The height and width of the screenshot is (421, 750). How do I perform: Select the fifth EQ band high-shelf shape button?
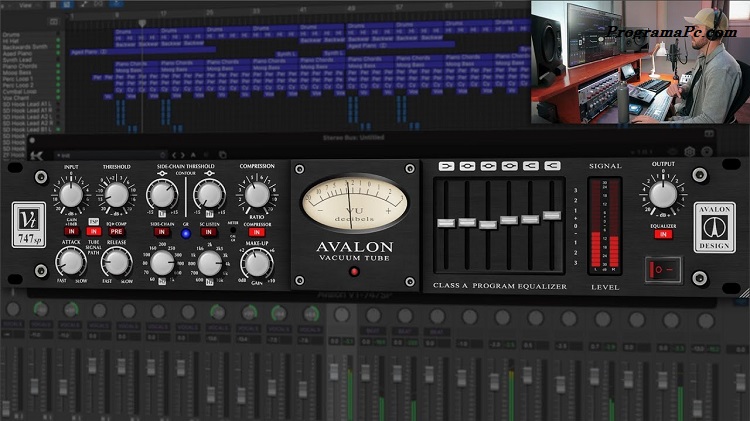pyautogui.click(x=530, y=166)
